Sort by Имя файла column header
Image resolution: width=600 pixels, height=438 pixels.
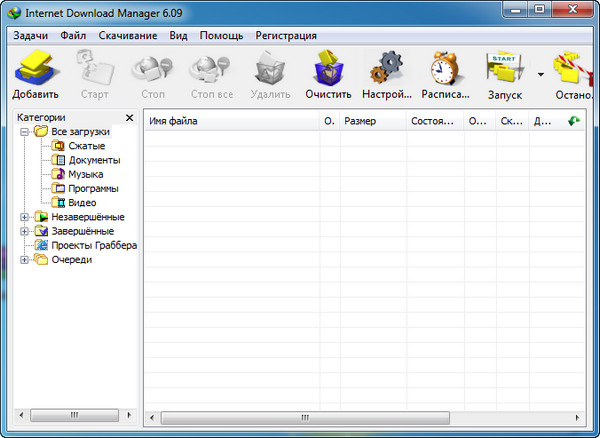(x=230, y=121)
